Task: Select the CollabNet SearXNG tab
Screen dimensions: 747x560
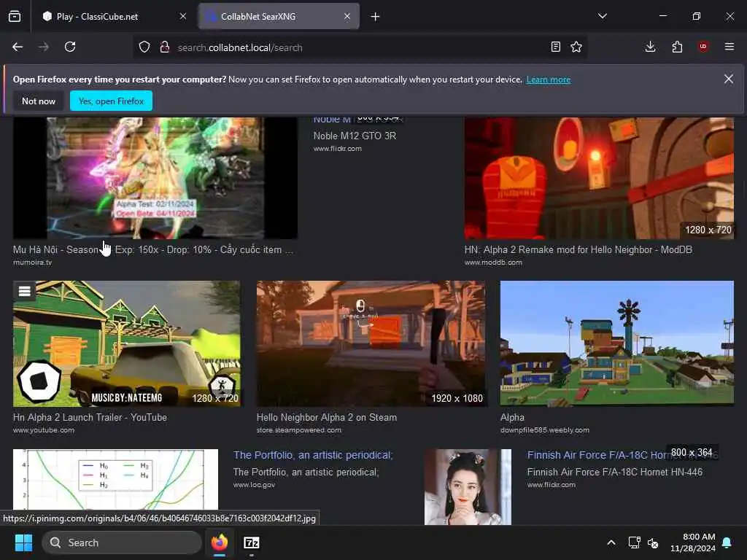Action: point(279,16)
